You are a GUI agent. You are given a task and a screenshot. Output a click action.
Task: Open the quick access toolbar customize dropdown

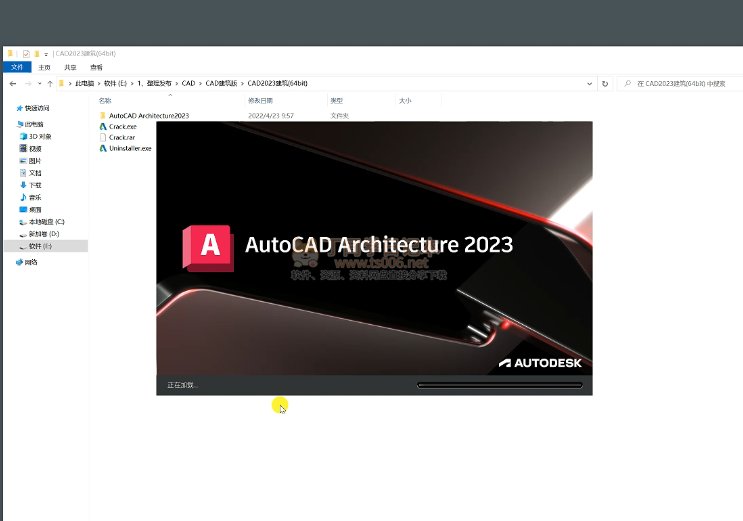(46, 54)
